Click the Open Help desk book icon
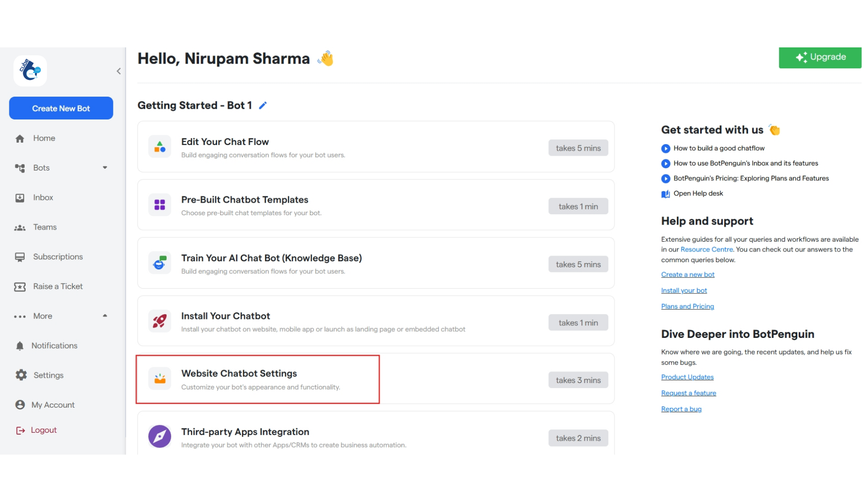868x502 pixels. click(666, 194)
